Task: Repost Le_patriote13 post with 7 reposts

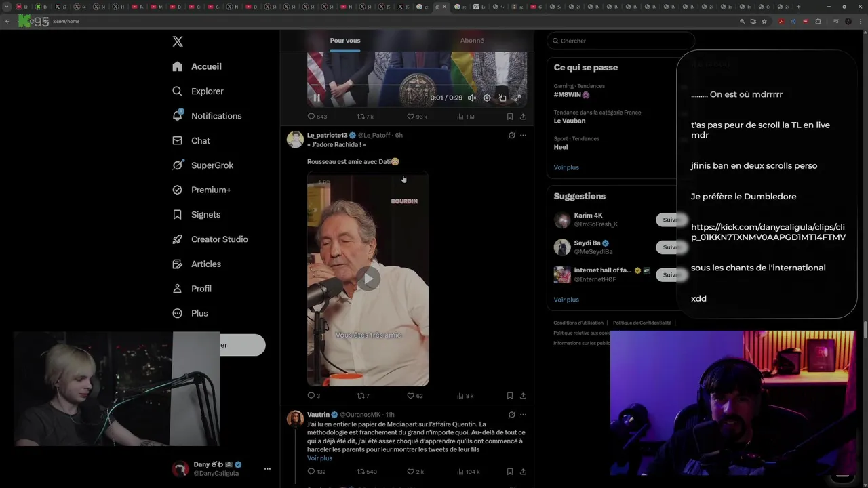Action: 363,396
